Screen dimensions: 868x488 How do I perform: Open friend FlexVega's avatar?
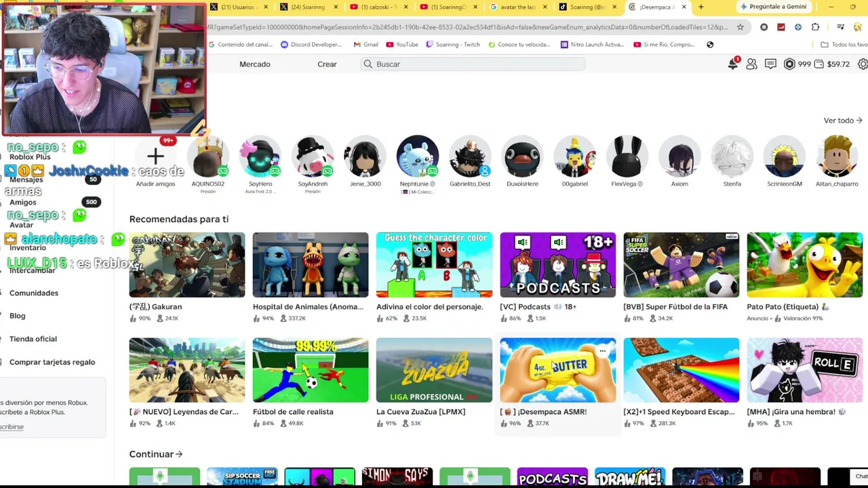pos(627,157)
